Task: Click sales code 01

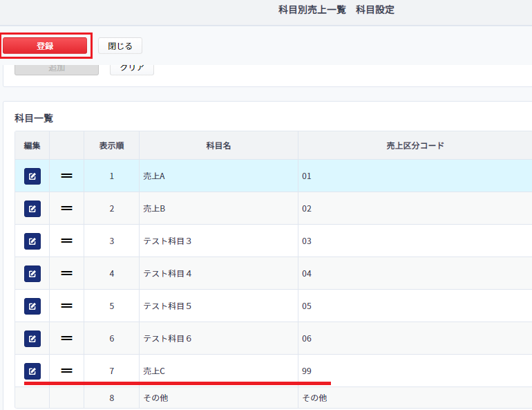Action: [307, 176]
